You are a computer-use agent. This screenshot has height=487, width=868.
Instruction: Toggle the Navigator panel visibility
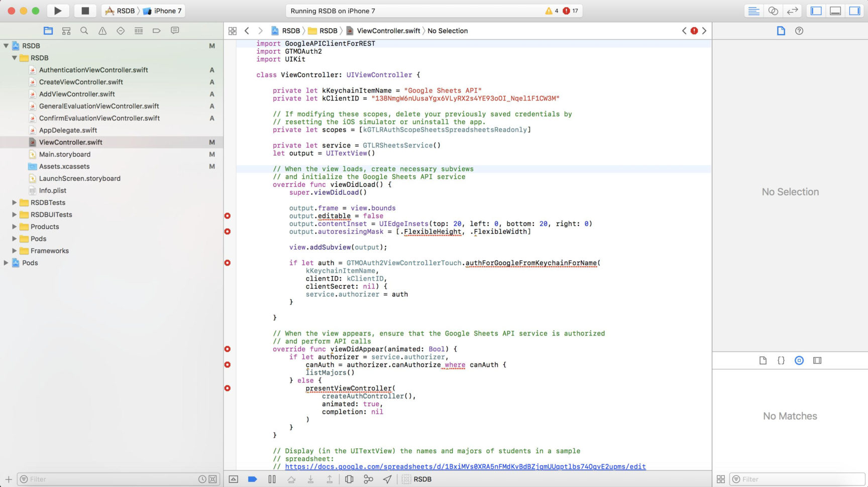pos(816,11)
